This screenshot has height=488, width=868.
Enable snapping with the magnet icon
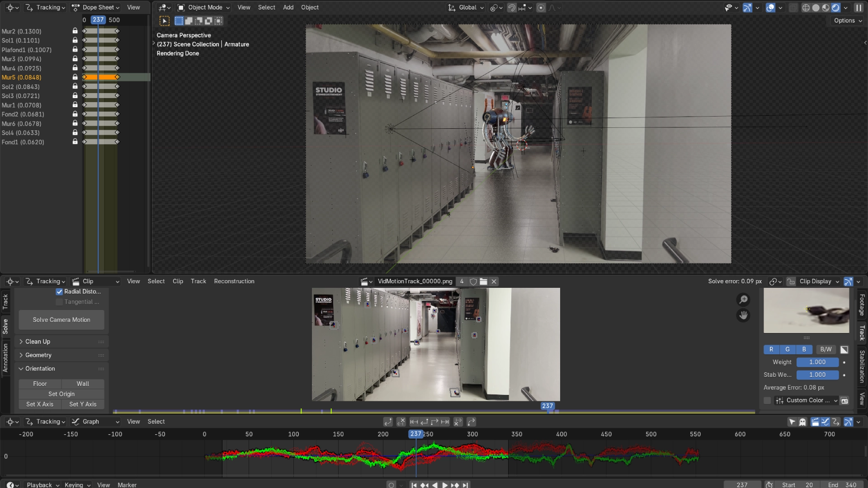511,8
